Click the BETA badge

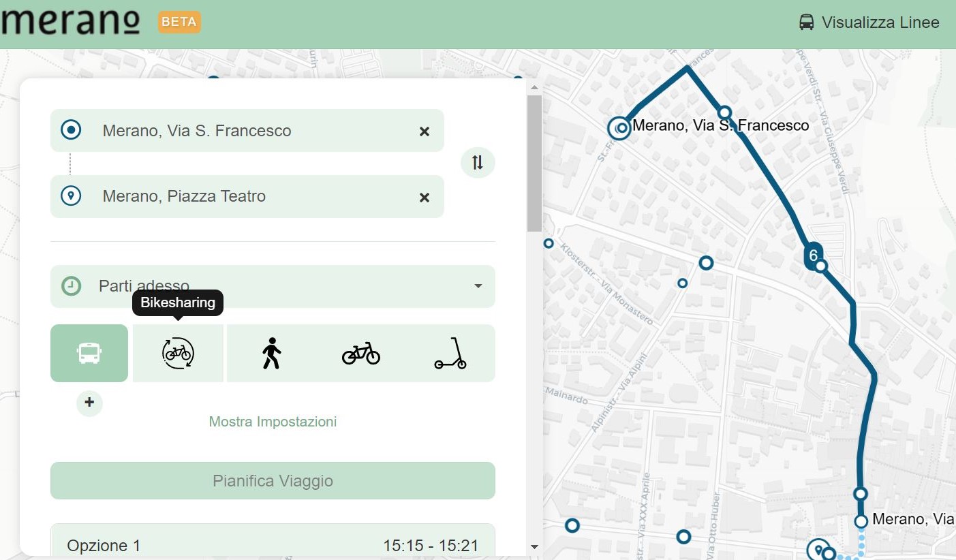[x=179, y=22]
